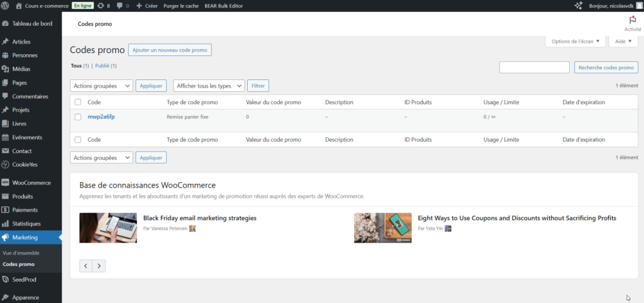This screenshot has width=644, height=303.
Task: Click the Commentaires bubble icon in sidebar
Action: pyautogui.click(x=5, y=96)
